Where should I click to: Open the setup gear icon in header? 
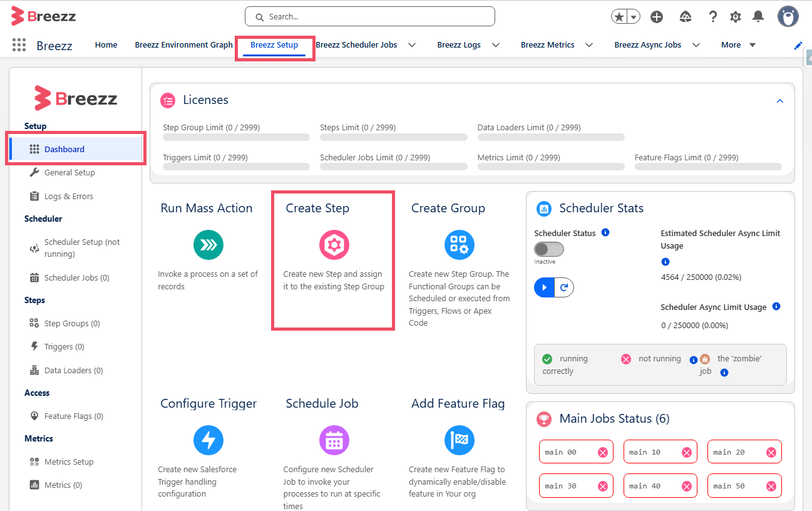(x=736, y=17)
